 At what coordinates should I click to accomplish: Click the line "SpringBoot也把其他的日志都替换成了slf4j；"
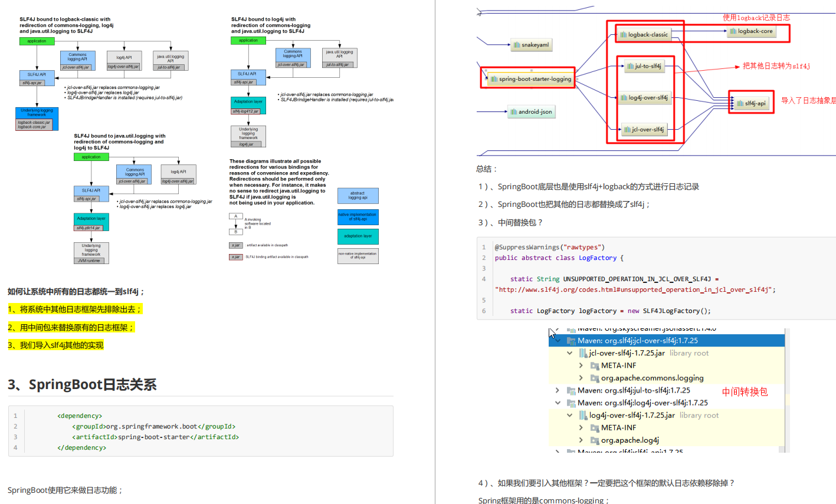(574, 205)
